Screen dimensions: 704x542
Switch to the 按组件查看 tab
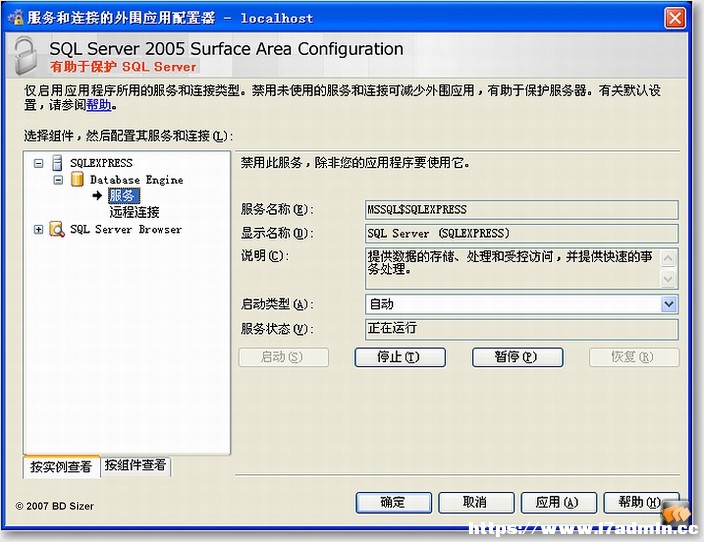pos(136,465)
